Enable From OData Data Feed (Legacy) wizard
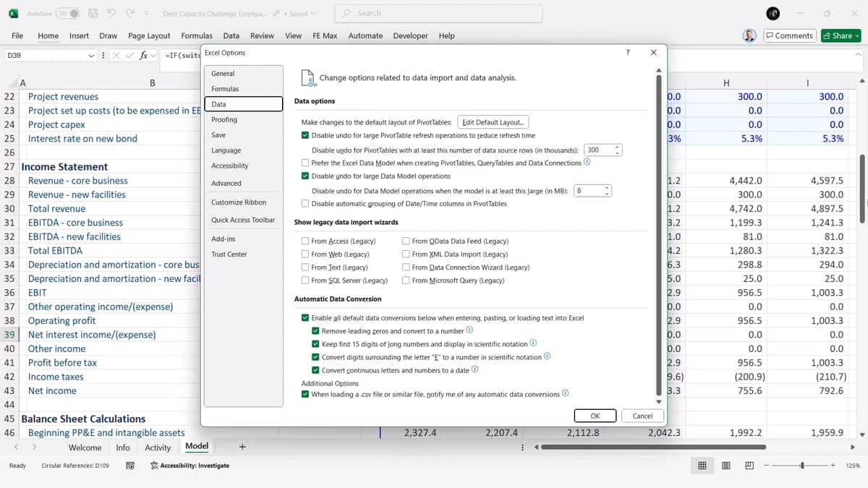Screen dimensions: 868x488 click(406, 241)
